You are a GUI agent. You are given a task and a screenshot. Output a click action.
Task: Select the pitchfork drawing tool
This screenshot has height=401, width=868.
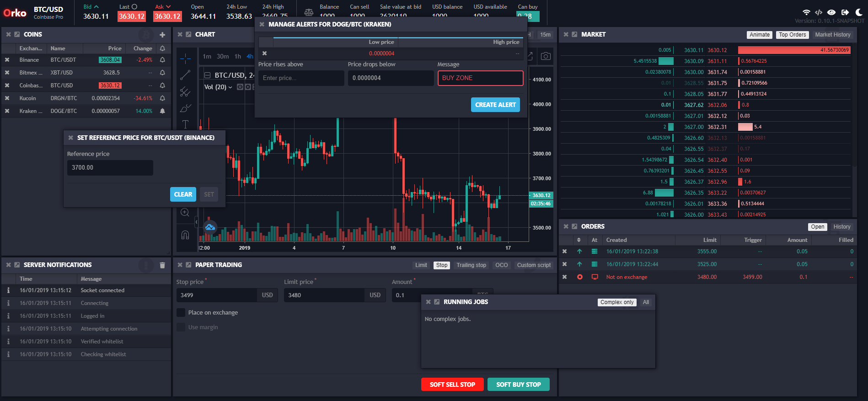(185, 92)
